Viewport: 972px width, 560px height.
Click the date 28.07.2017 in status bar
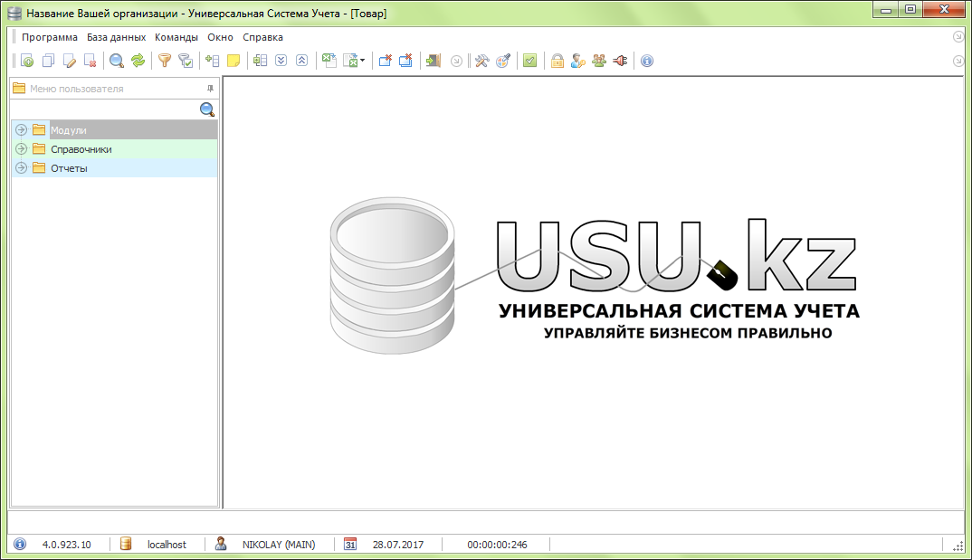coord(398,545)
